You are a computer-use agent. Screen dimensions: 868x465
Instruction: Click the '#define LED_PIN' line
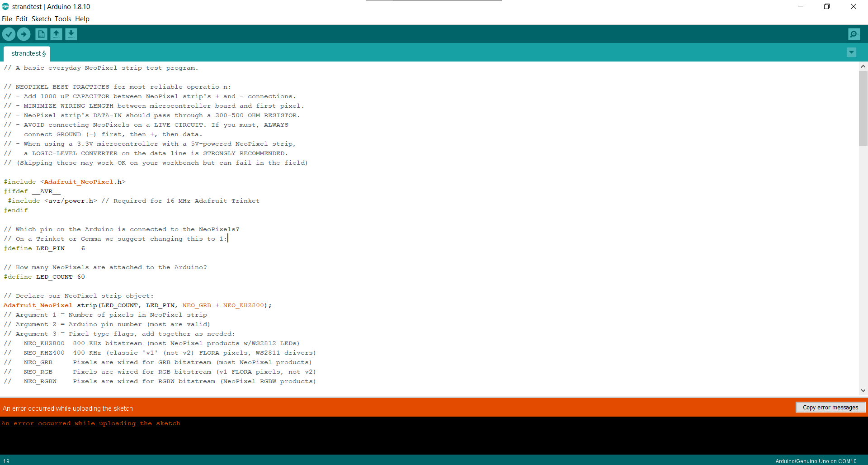44,248
